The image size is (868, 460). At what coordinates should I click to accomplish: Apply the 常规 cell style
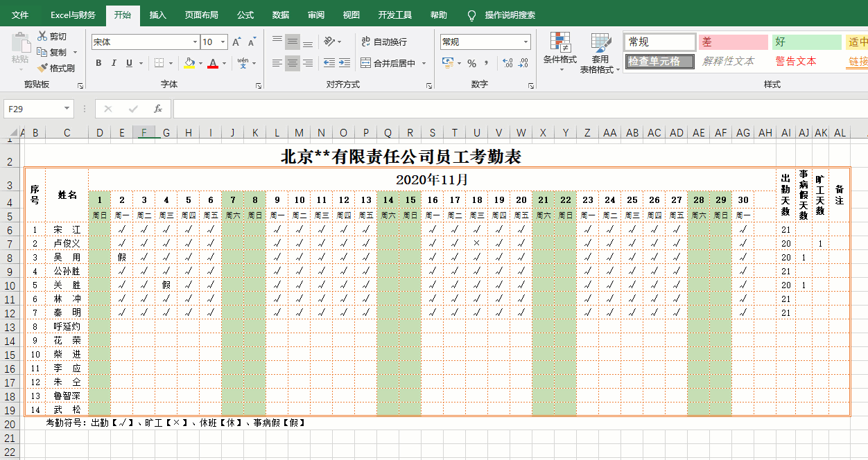tap(660, 42)
